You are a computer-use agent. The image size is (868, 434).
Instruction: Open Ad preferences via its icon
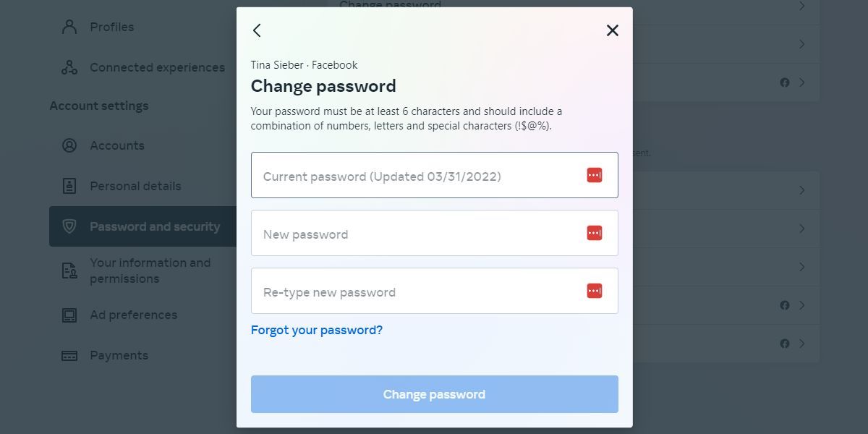coord(69,315)
